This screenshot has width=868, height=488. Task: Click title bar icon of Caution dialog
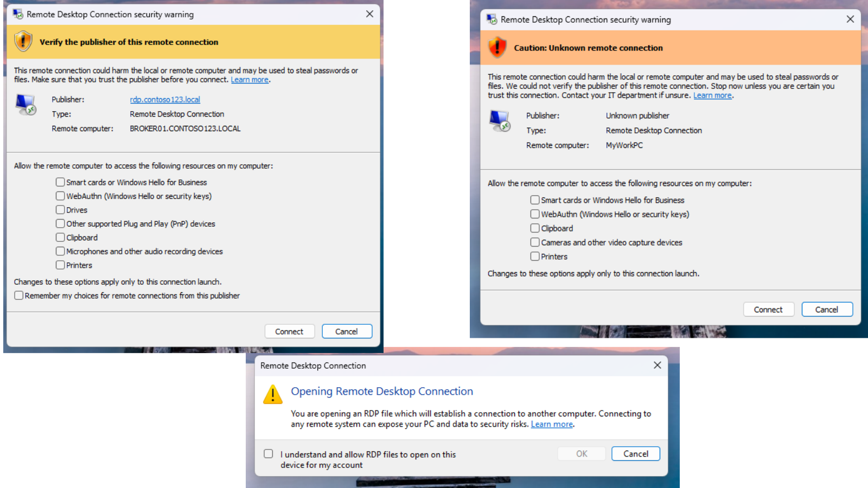492,20
